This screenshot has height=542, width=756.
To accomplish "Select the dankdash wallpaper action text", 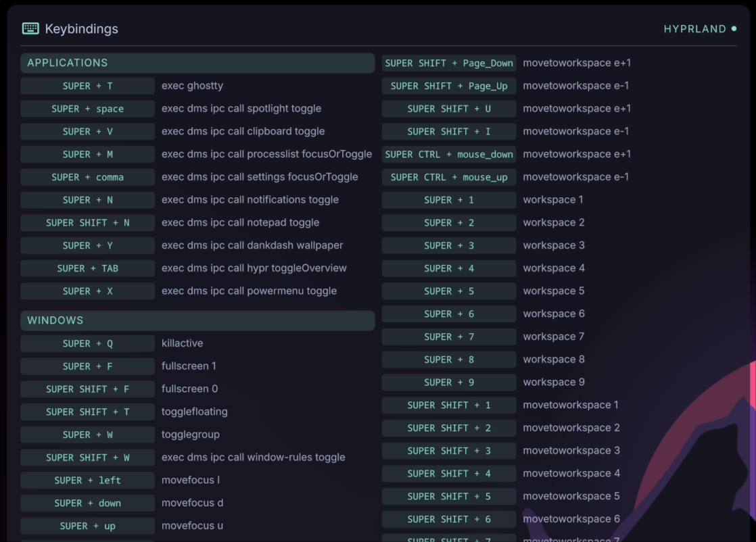I will [252, 245].
